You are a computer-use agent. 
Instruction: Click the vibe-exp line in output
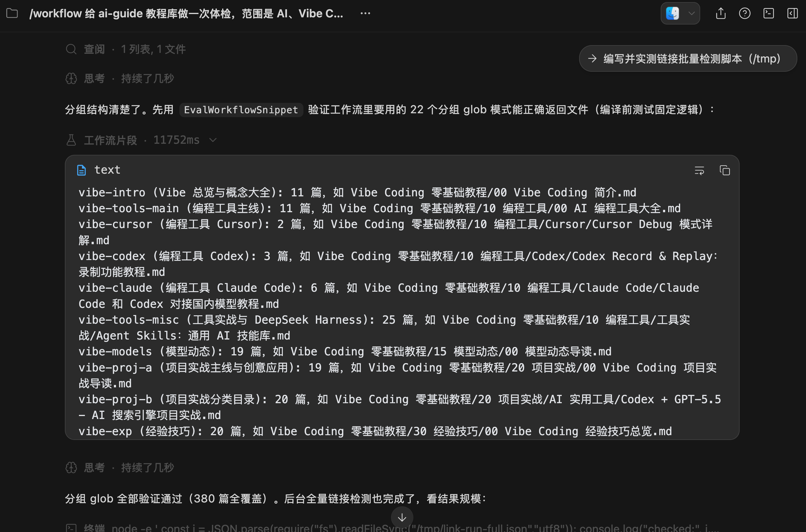pyautogui.click(x=375, y=431)
